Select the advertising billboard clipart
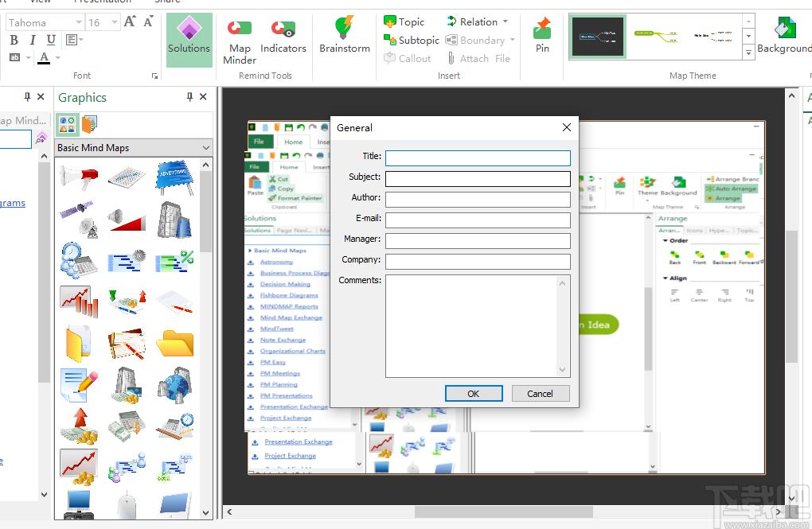 (175, 177)
